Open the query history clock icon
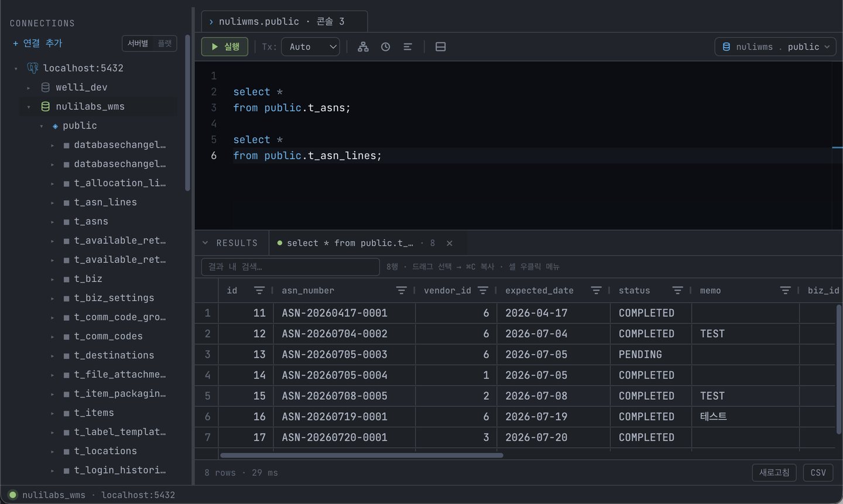 [386, 47]
